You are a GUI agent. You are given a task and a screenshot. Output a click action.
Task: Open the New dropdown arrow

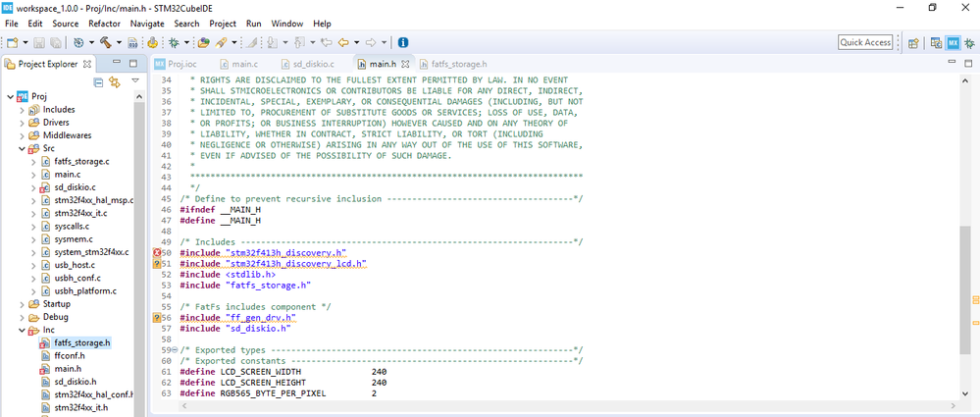pyautogui.click(x=26, y=42)
